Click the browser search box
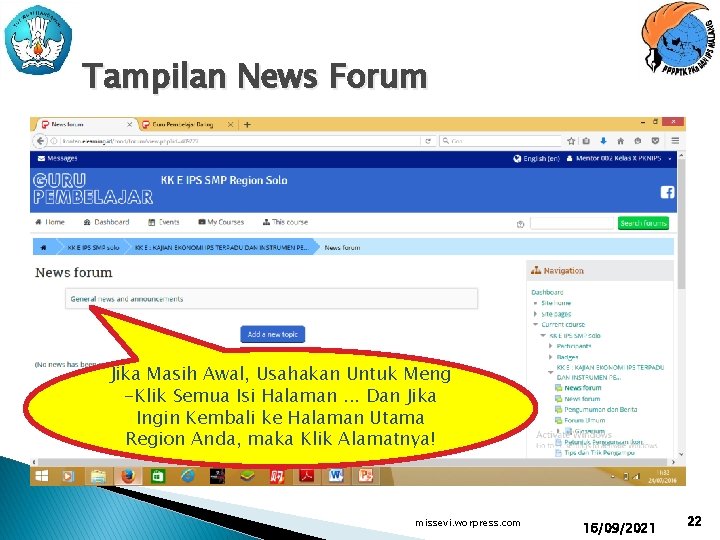 tap(501, 141)
